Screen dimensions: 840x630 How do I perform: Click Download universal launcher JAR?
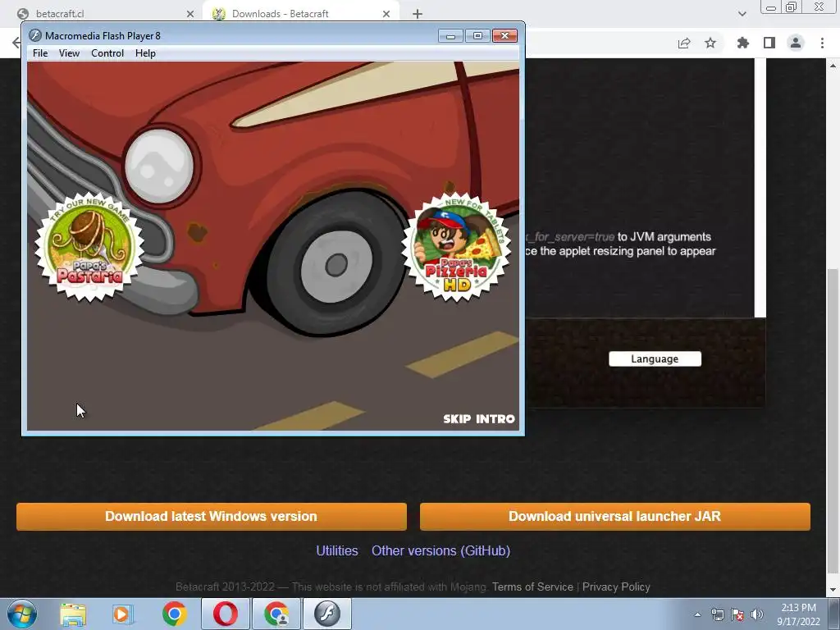pos(615,517)
